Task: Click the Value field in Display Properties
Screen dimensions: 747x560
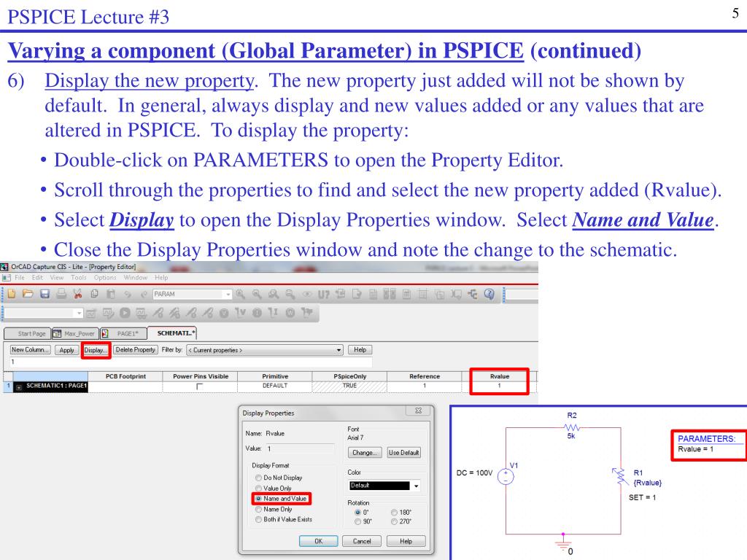Action: coord(300,448)
